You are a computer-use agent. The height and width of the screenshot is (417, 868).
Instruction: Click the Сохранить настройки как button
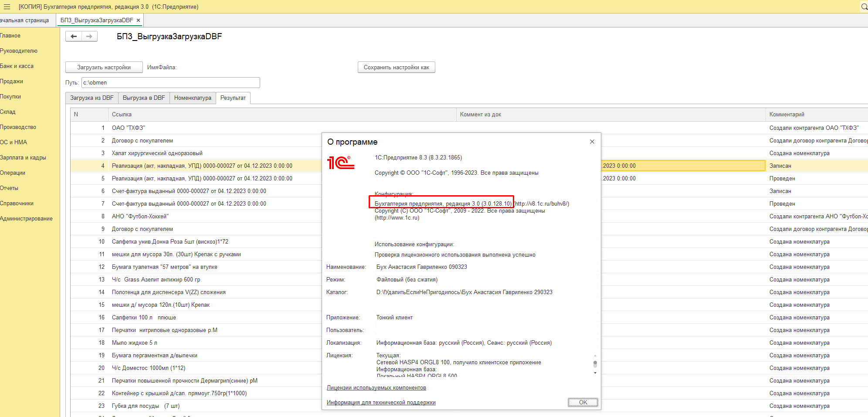tap(397, 68)
